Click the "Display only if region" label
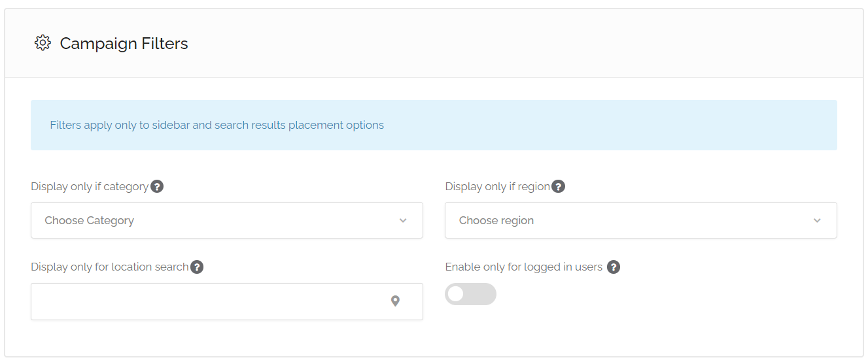Viewport: 868px width, 364px height. (x=497, y=186)
